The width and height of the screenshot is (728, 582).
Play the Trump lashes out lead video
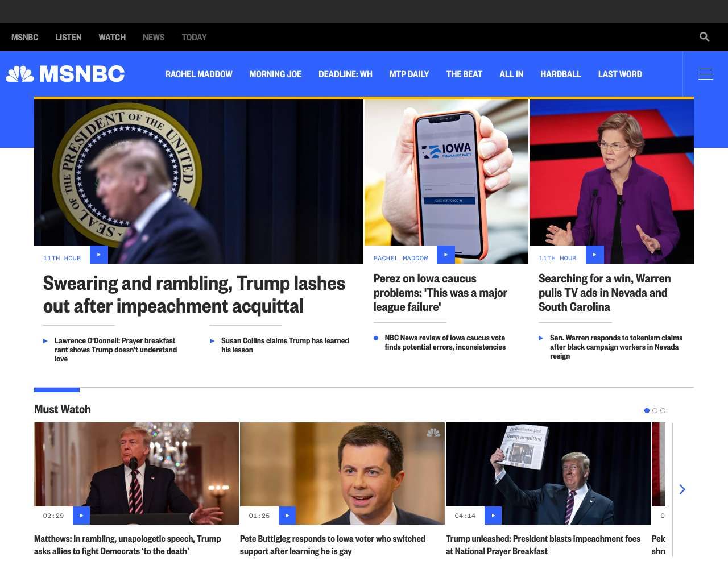coord(99,255)
